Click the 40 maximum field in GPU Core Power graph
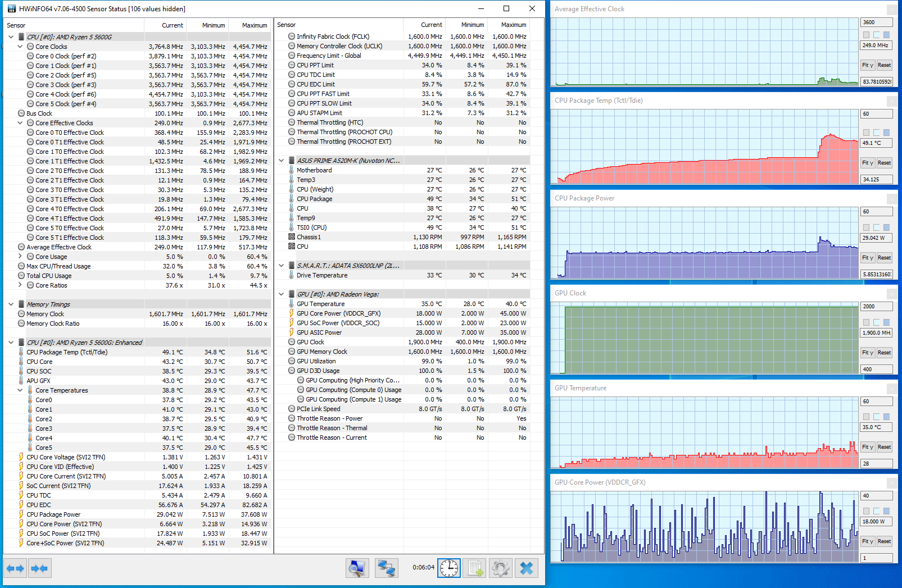 877,496
